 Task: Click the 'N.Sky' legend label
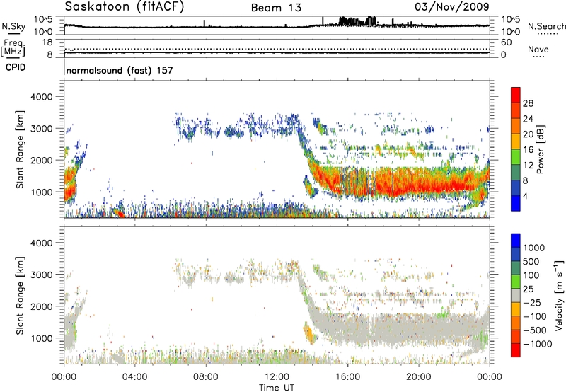[13, 26]
